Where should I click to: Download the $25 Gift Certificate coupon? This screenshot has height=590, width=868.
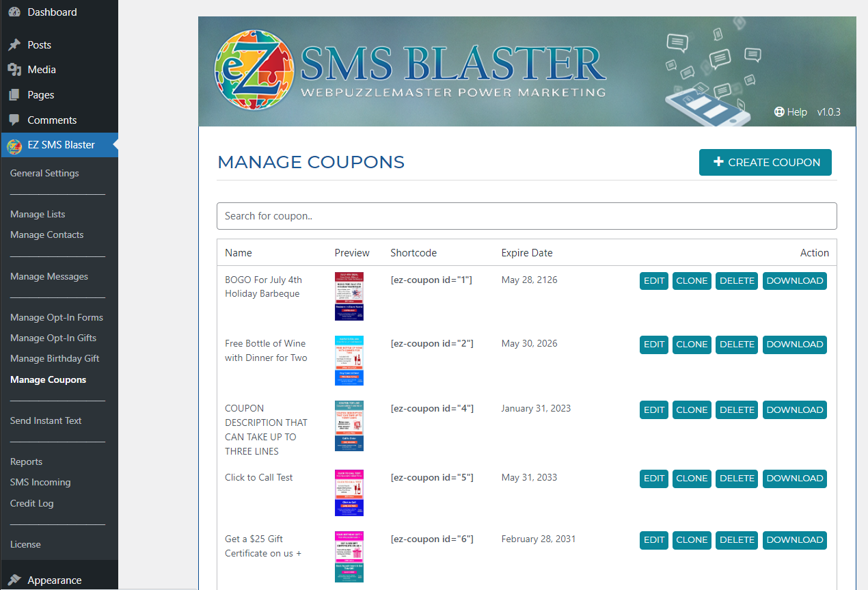pyautogui.click(x=795, y=540)
